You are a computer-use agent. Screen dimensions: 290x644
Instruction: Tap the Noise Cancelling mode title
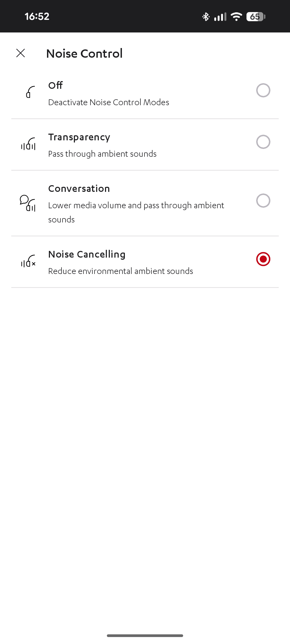(x=87, y=254)
